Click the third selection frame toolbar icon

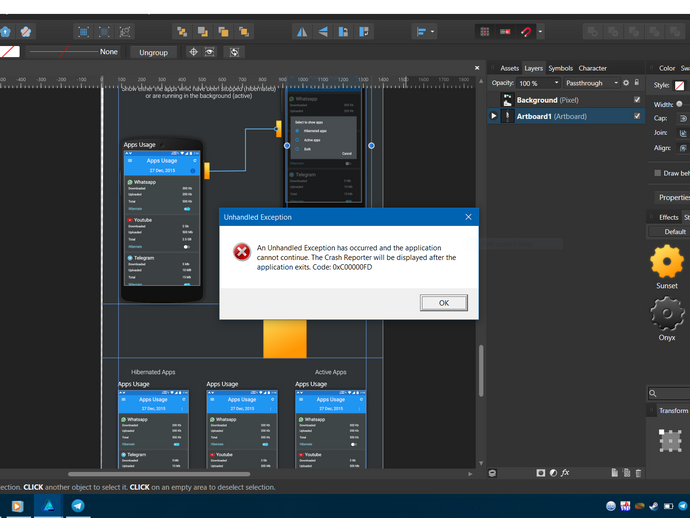coord(125,32)
